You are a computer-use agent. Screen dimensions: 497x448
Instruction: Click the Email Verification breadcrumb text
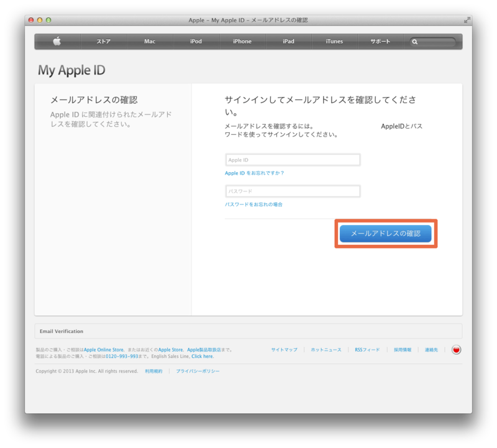pyautogui.click(x=62, y=331)
